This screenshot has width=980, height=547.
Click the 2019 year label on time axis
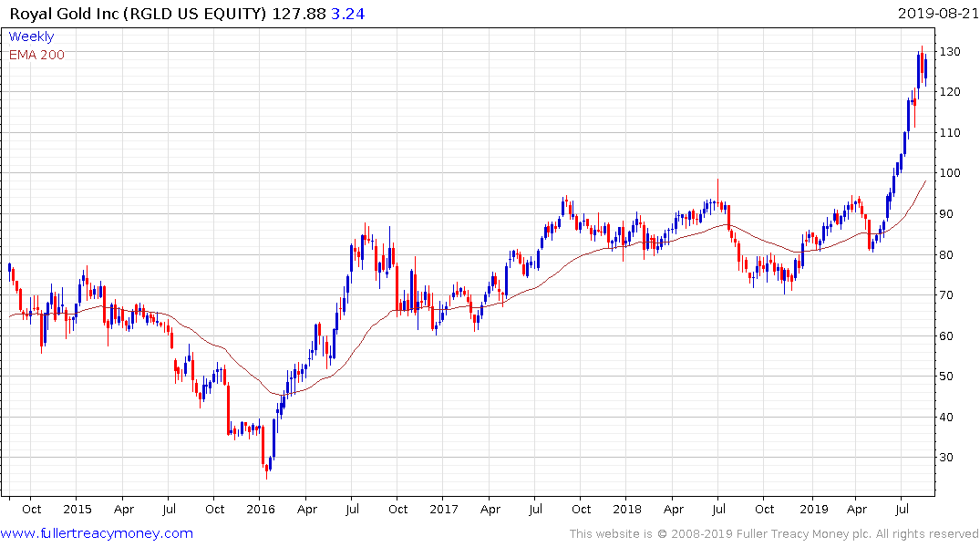[x=814, y=509]
